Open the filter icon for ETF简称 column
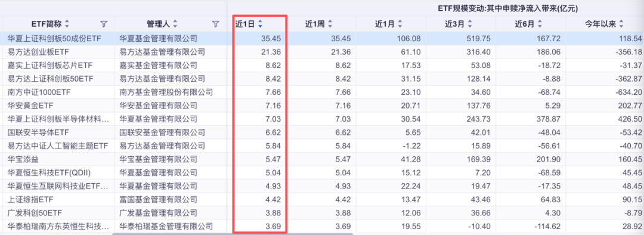The height and width of the screenshot is (235, 644). click(x=104, y=24)
